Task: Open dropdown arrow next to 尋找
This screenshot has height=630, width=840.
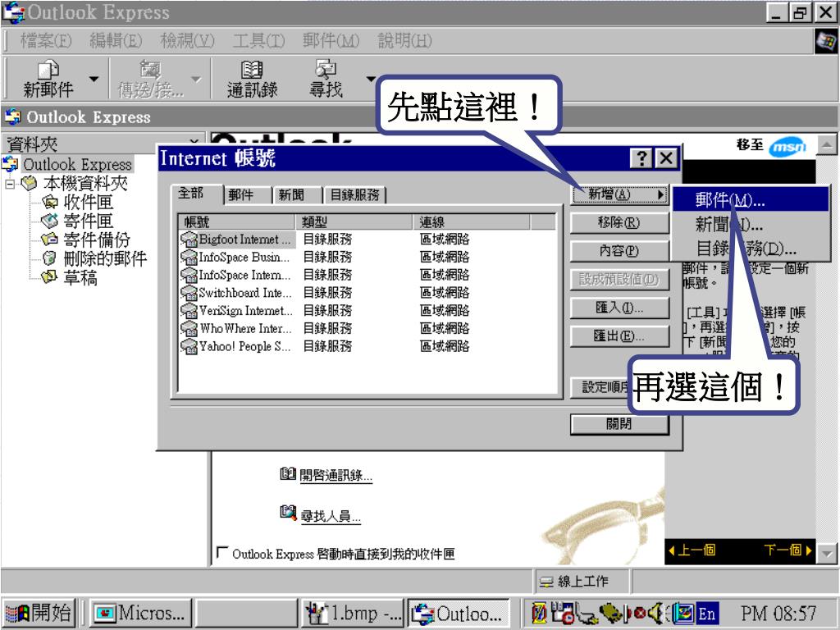Action: (371, 79)
